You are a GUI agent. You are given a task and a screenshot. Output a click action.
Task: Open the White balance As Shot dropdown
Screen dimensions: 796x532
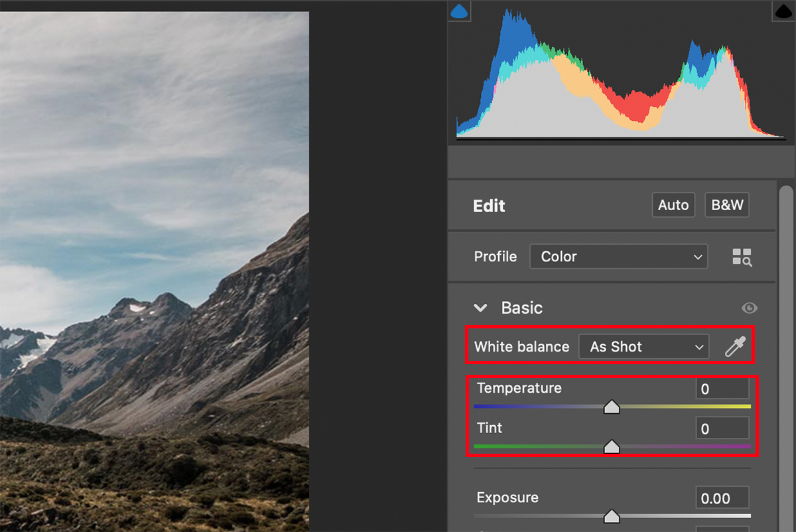pyautogui.click(x=643, y=346)
